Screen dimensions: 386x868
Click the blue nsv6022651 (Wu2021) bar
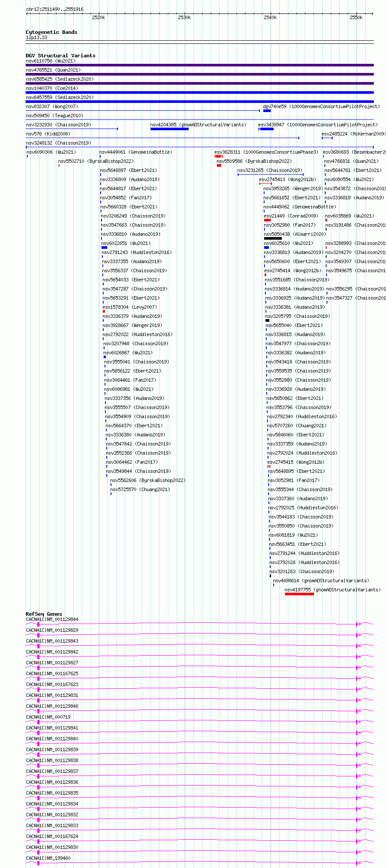[x=104, y=248]
